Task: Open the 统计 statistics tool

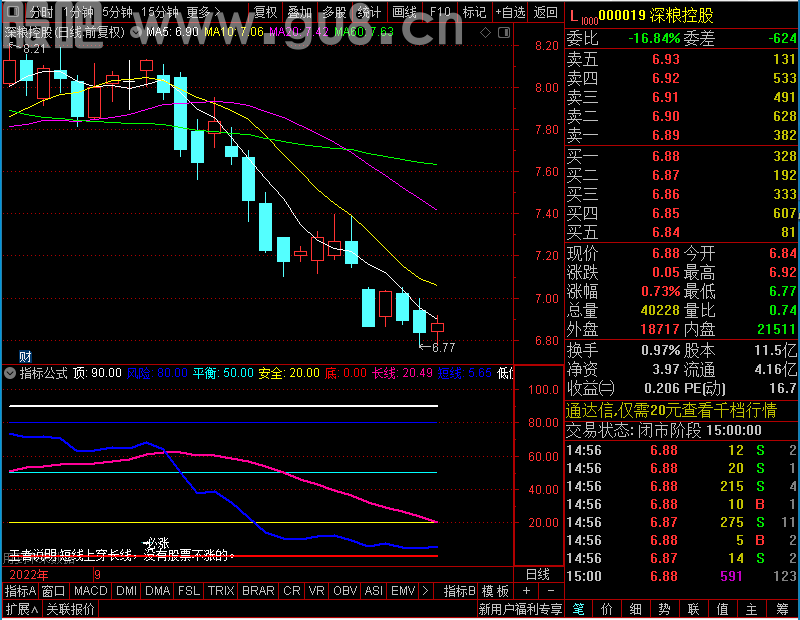Action: pos(369,12)
